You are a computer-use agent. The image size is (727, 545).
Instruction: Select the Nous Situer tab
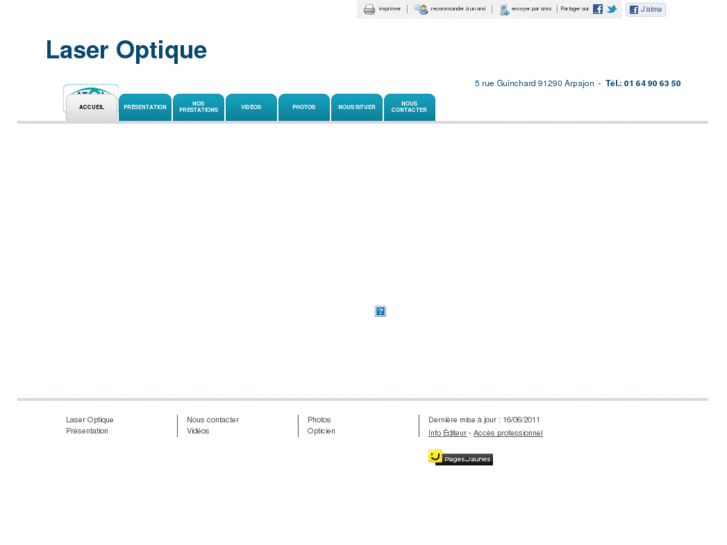click(357, 107)
